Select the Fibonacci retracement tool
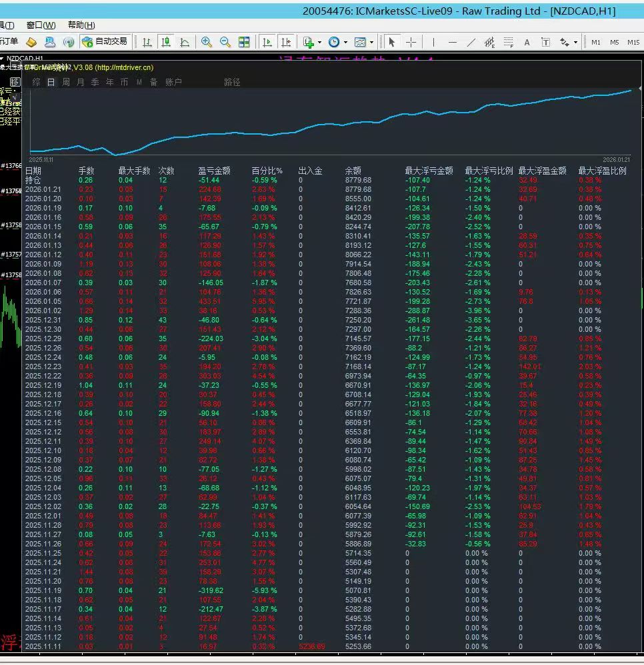The width and height of the screenshot is (644, 665). pyautogui.click(x=508, y=42)
